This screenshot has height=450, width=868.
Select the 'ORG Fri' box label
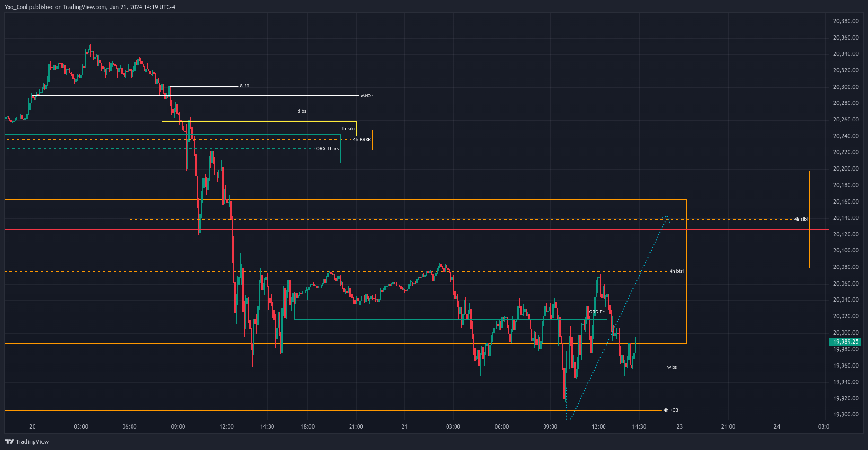[597, 312]
